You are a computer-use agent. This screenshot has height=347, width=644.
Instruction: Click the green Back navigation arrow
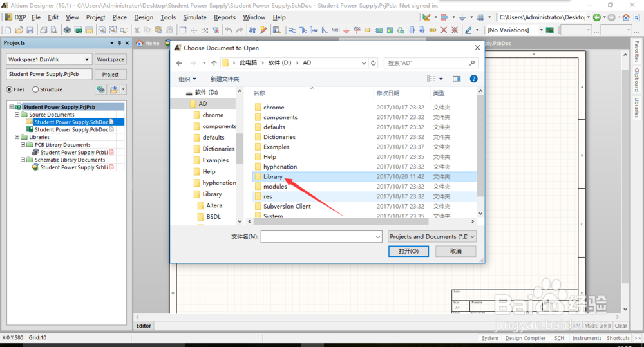597,17
